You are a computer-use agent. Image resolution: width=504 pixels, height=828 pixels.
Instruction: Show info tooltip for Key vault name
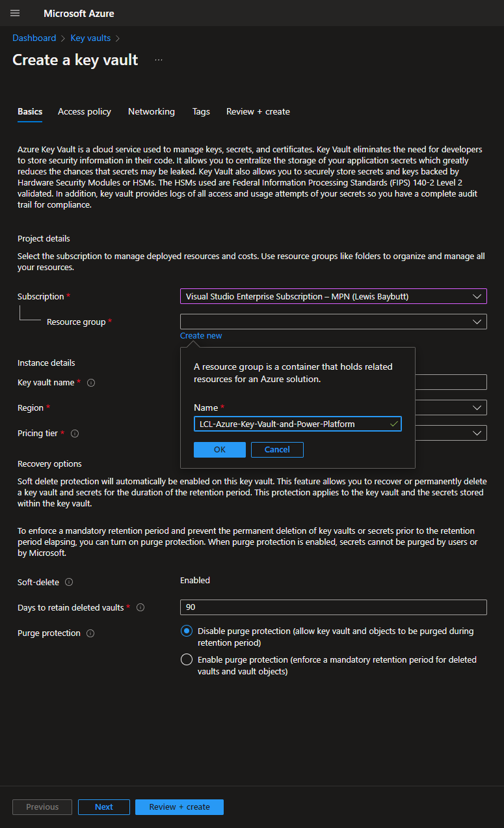pos(91,383)
